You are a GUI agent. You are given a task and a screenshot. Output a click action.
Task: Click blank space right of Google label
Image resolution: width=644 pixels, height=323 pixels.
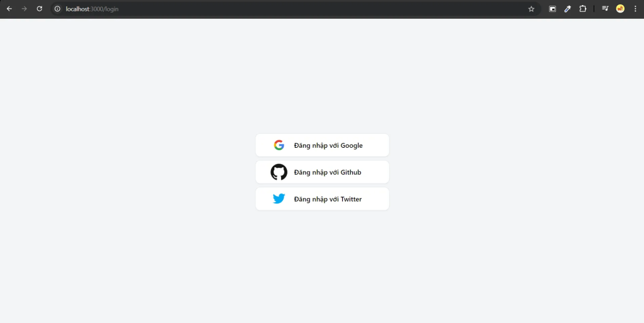[x=376, y=145]
